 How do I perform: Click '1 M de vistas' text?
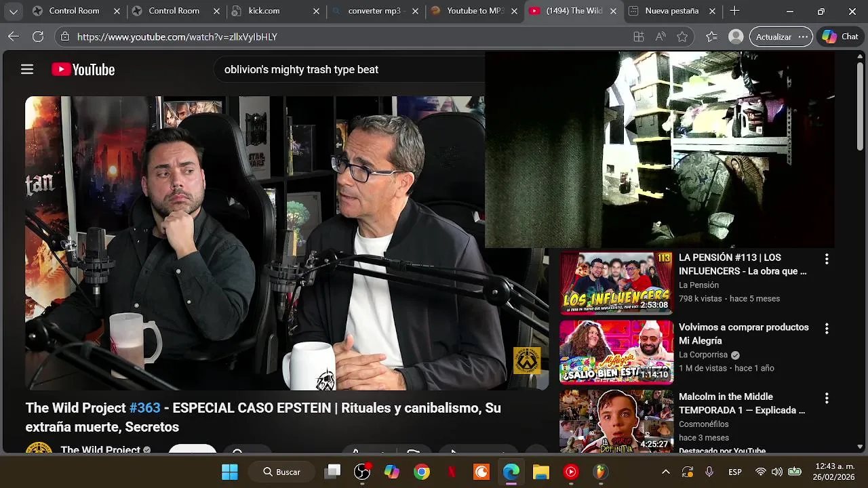click(703, 369)
